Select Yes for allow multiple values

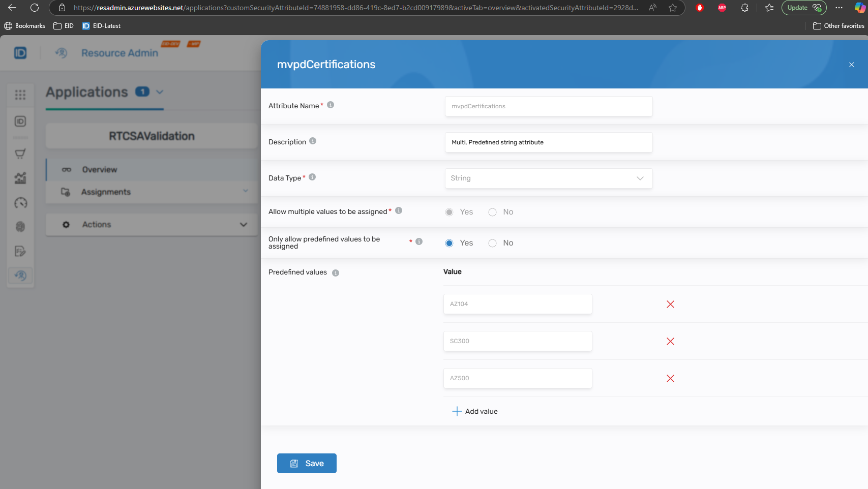[x=449, y=212]
